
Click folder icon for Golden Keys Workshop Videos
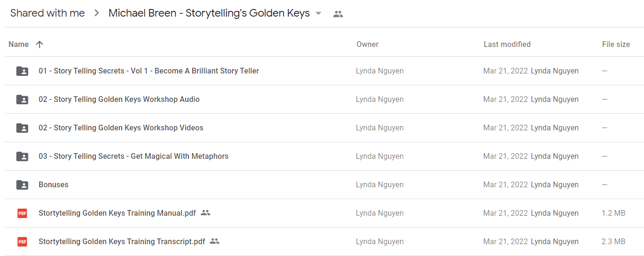[22, 128]
